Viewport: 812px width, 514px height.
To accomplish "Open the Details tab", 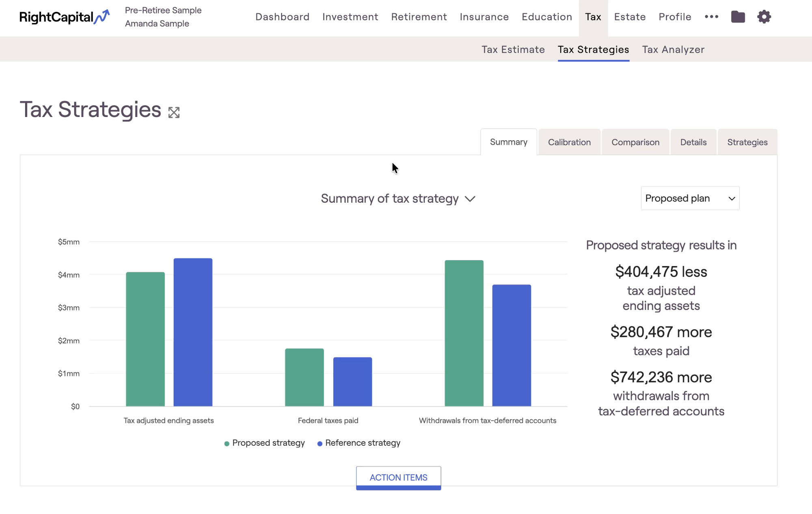I will click(x=693, y=142).
